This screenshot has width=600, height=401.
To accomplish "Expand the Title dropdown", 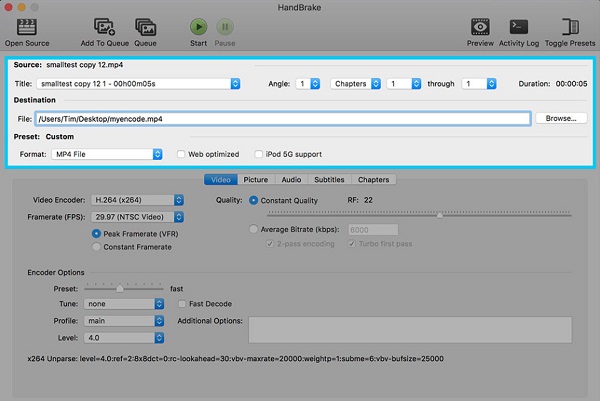I will pos(139,83).
